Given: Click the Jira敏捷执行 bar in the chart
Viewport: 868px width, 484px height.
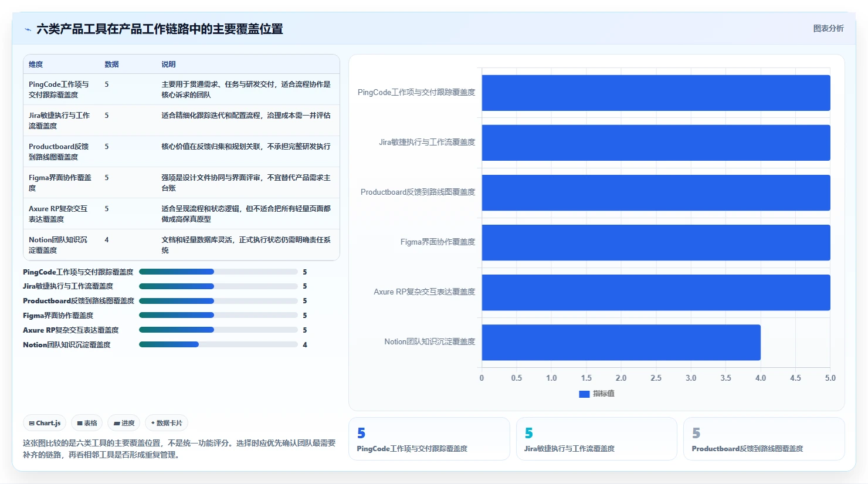Looking at the screenshot, I should pyautogui.click(x=656, y=143).
